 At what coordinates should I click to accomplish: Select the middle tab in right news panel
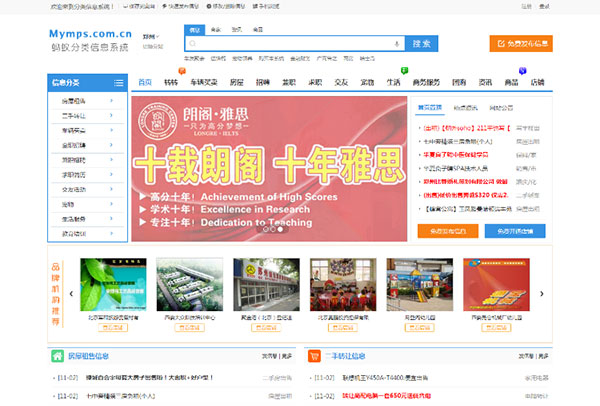tap(465, 108)
